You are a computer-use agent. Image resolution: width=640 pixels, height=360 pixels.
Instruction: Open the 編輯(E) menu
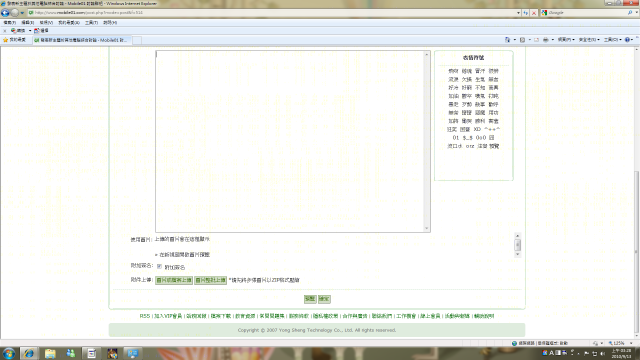[x=28, y=22]
